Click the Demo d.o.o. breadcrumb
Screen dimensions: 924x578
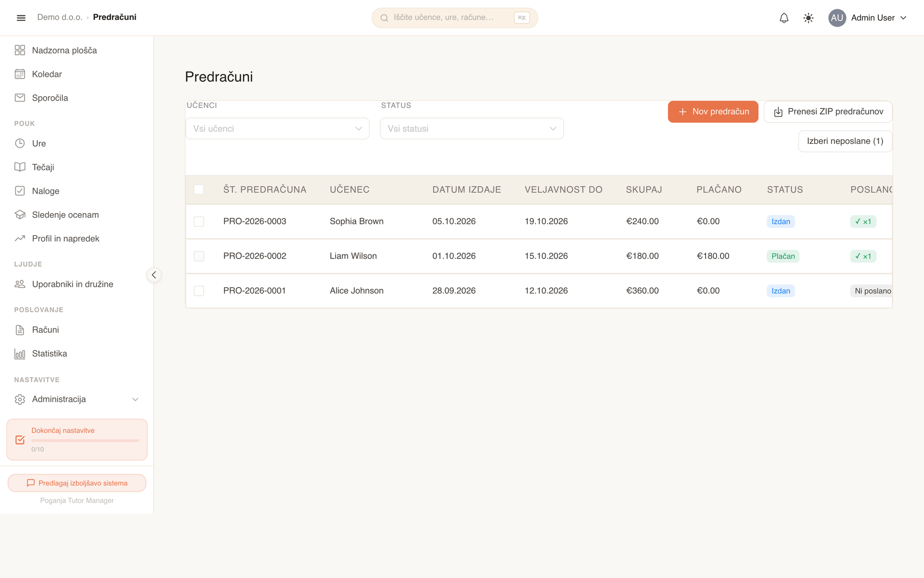tap(60, 17)
